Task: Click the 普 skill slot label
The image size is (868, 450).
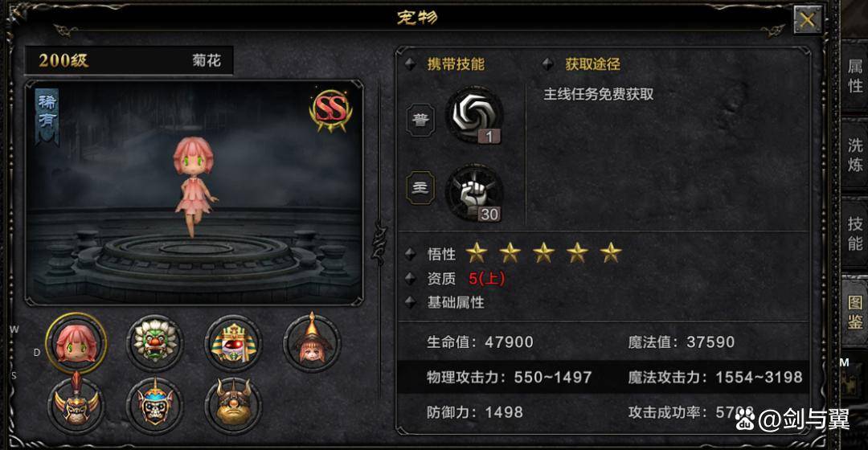Action: 420,120
